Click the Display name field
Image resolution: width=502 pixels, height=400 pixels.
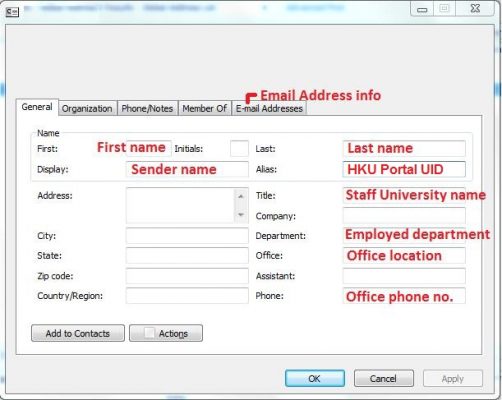pyautogui.click(x=187, y=169)
